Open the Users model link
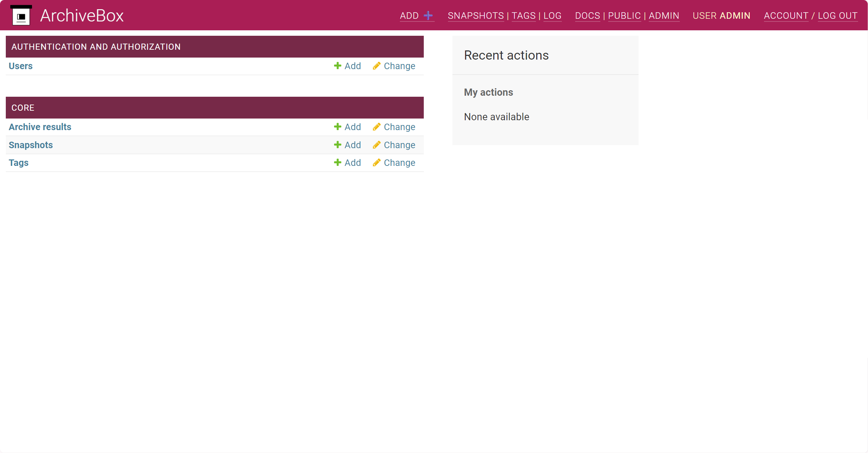The width and height of the screenshot is (868, 453). pyautogui.click(x=20, y=66)
